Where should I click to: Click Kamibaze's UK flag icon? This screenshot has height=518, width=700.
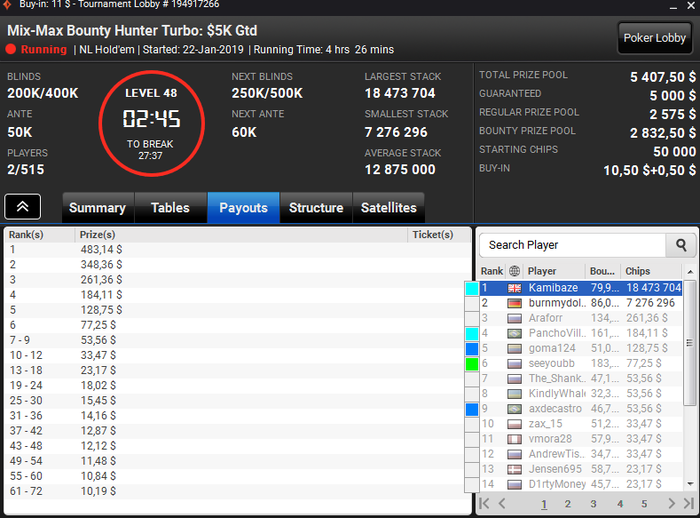[514, 288]
